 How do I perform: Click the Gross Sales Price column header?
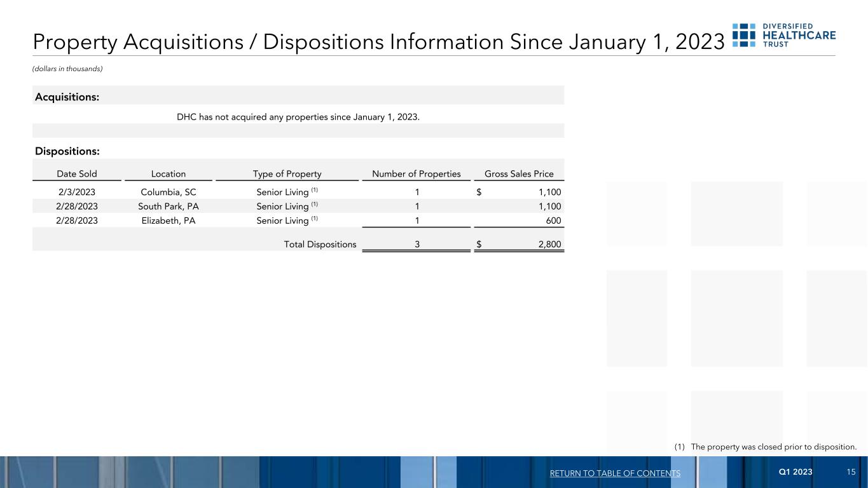click(x=519, y=174)
